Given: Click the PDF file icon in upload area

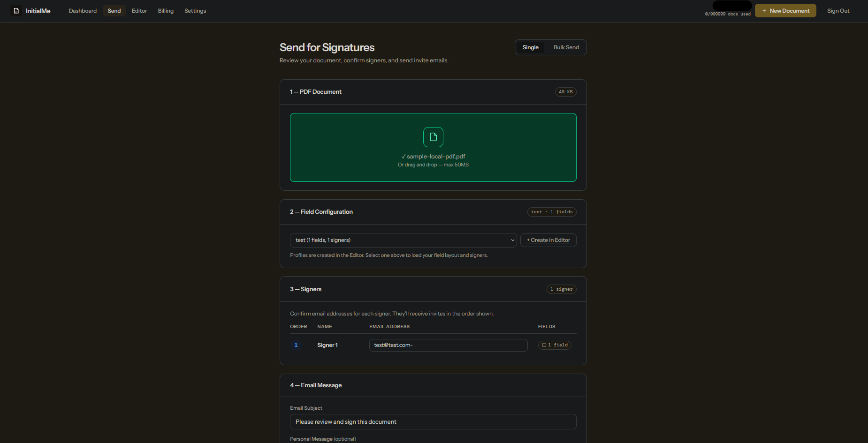Looking at the screenshot, I should point(433,137).
